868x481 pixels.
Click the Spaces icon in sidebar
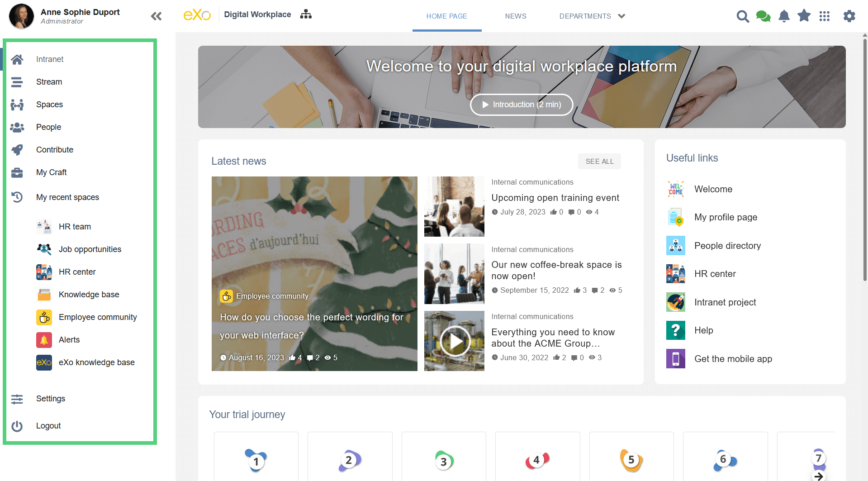tap(17, 105)
